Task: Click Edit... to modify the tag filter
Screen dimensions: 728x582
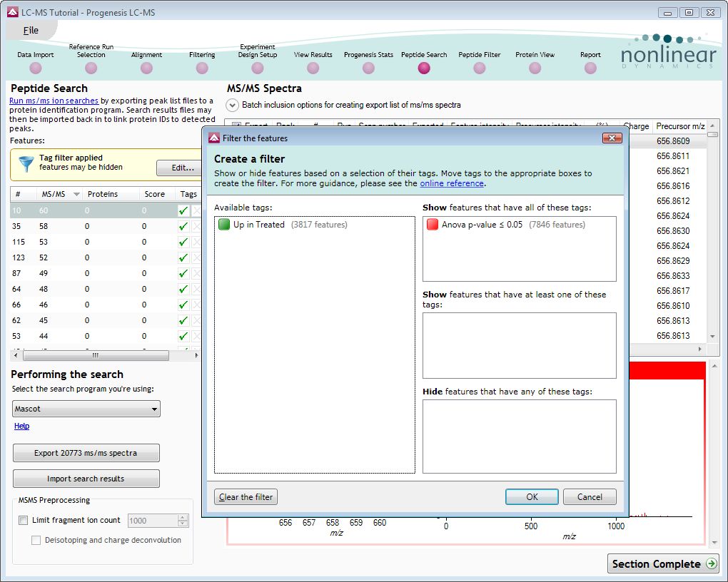Action: [180, 168]
